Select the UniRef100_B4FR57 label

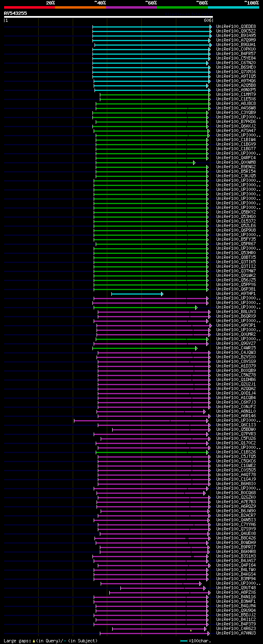[236, 53]
